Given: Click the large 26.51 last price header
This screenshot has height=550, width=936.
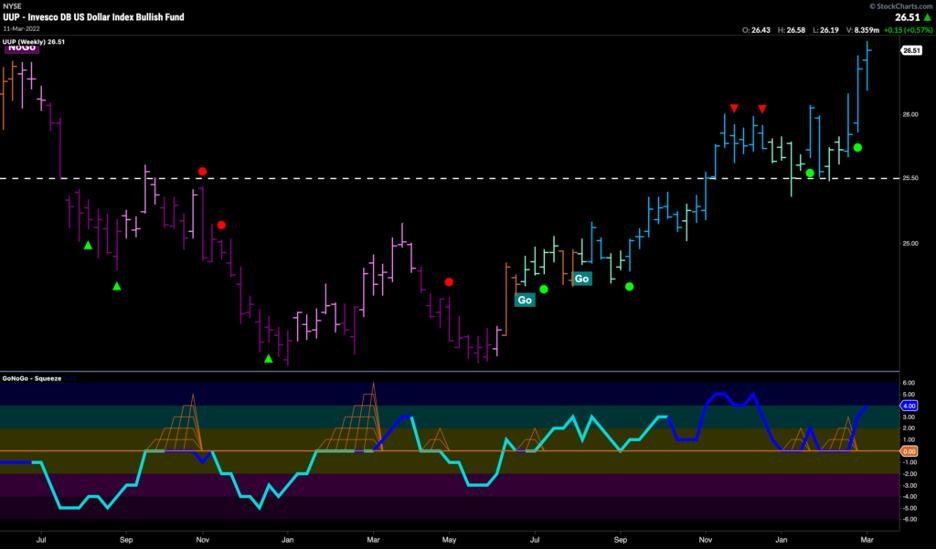Looking at the screenshot, I should coord(907,17).
